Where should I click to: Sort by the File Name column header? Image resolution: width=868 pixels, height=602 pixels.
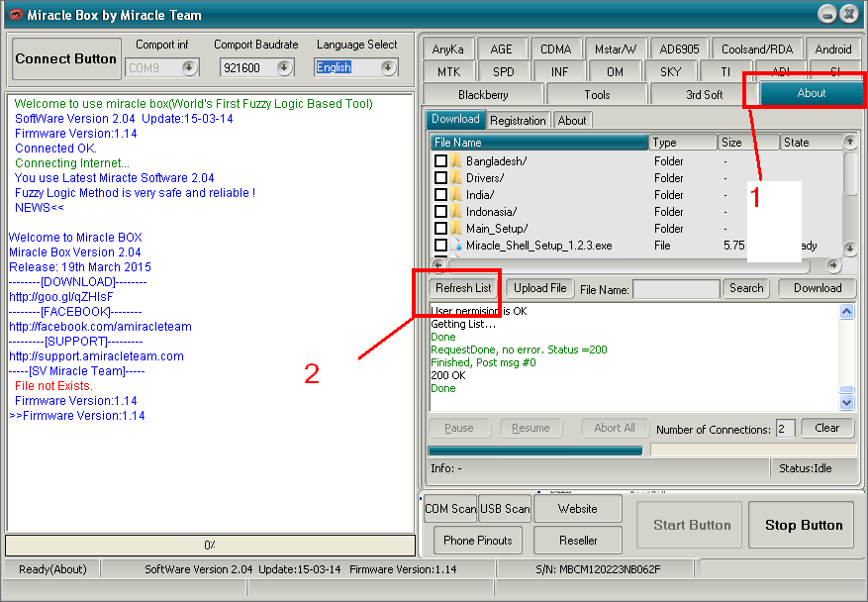539,143
